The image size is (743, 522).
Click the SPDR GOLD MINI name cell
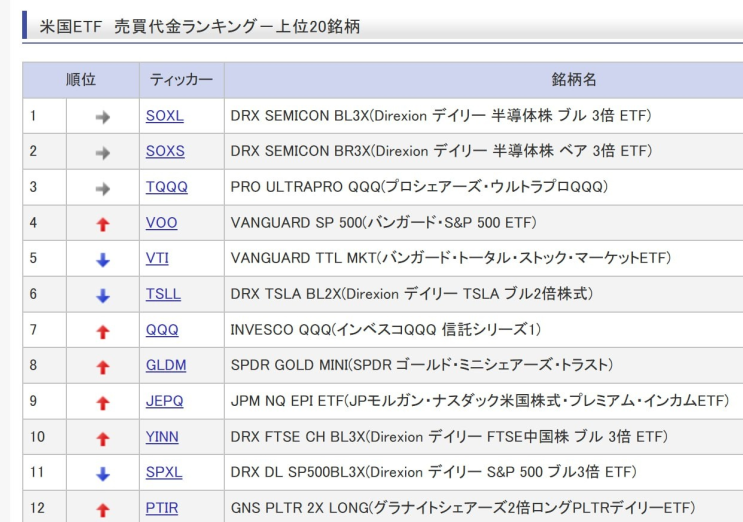484,365
